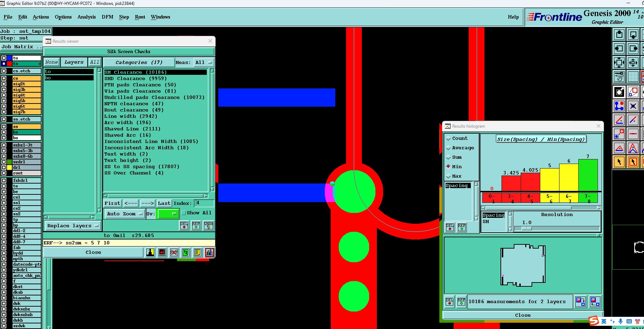Viewport: 644px width, 329px height.
Task: Select the small-to-large square copy tool icon
Action: point(619,134)
